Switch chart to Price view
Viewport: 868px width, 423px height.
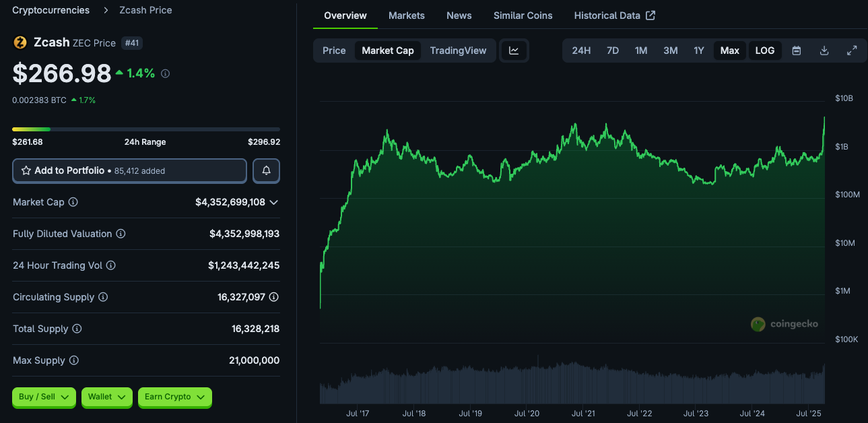tap(334, 51)
